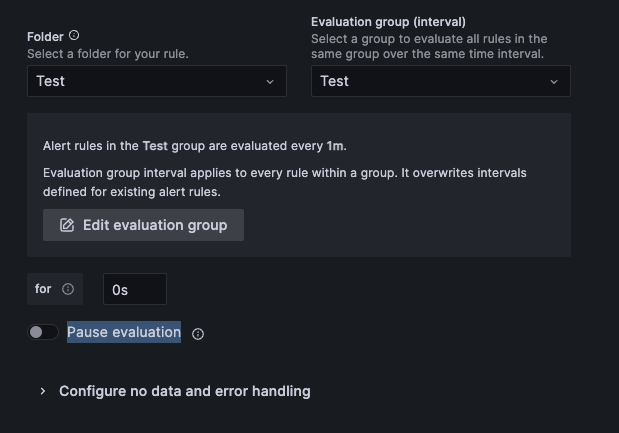Click the "for" duration input field

click(134, 289)
